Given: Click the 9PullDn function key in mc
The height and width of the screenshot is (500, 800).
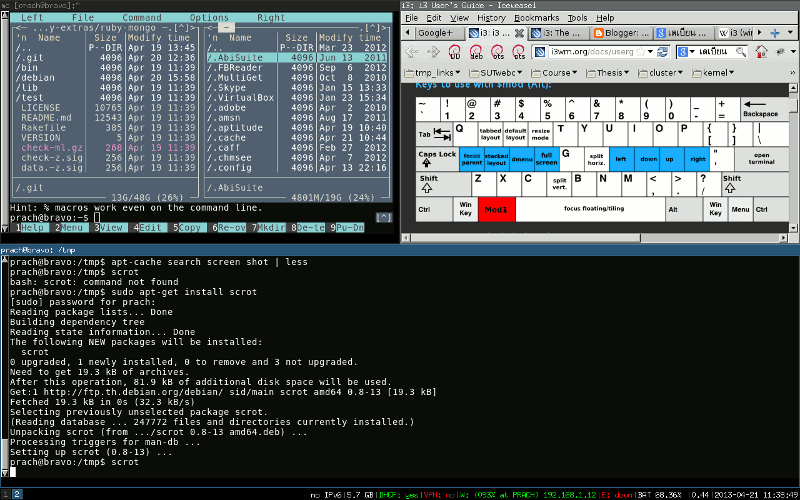Looking at the screenshot, I should (347, 228).
